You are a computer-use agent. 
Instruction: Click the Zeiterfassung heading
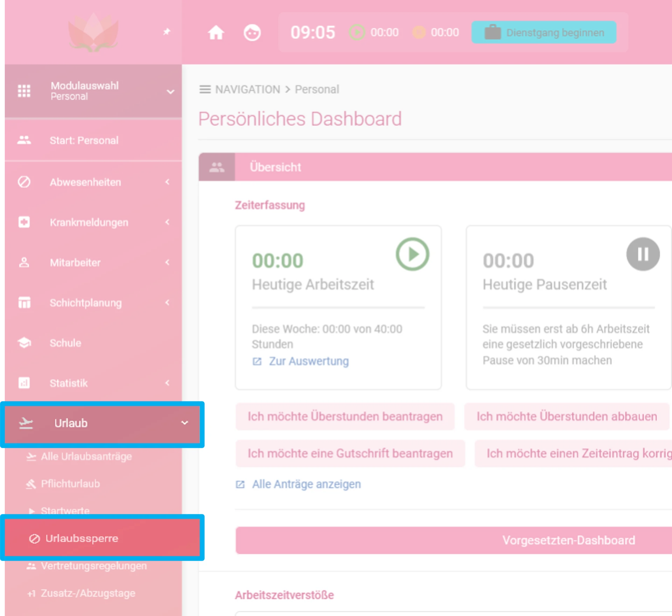point(270,205)
